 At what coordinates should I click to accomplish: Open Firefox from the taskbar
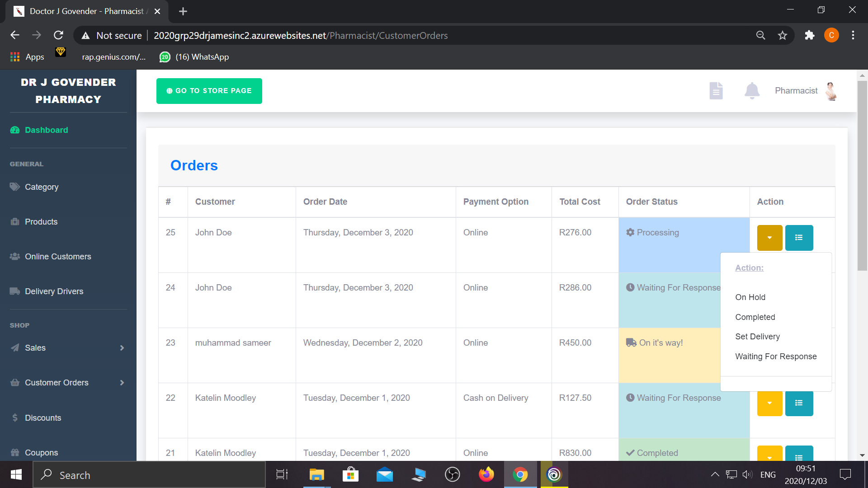tap(486, 475)
